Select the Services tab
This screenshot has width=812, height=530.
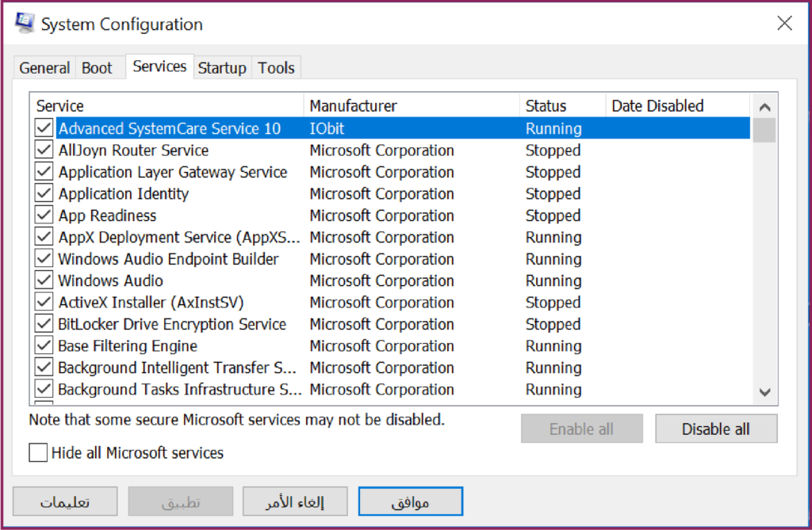(x=159, y=67)
